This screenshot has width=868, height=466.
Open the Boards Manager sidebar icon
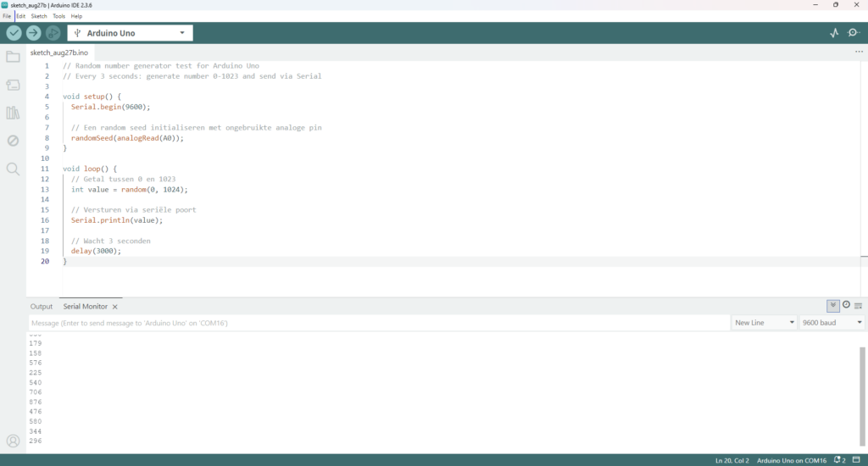point(13,85)
